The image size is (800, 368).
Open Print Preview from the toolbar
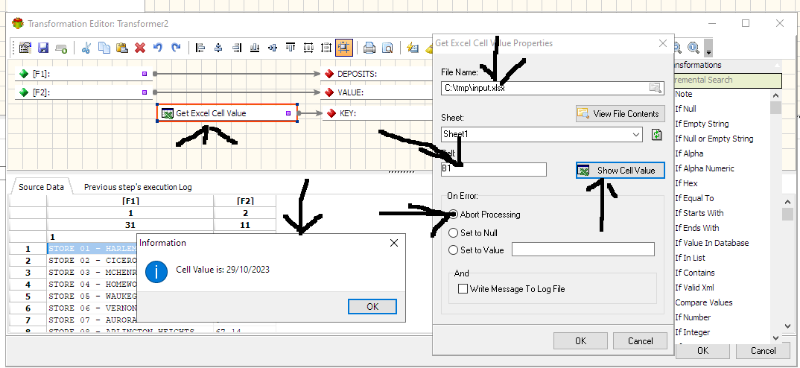[x=388, y=48]
